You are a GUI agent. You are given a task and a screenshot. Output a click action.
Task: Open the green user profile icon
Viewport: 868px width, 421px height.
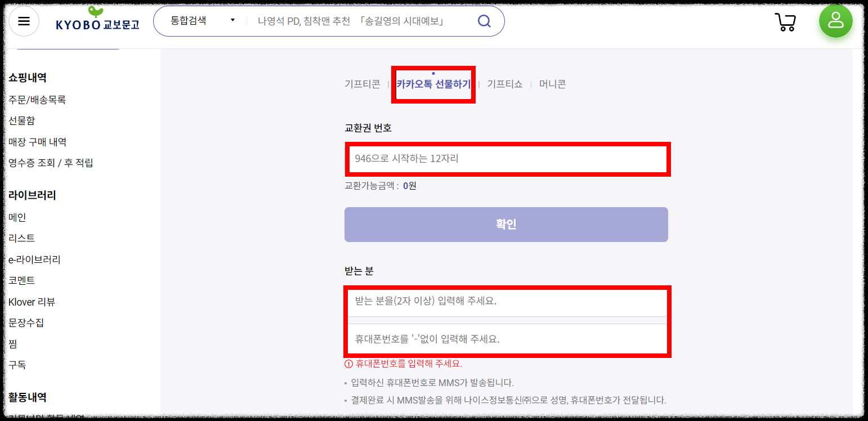pyautogui.click(x=835, y=21)
